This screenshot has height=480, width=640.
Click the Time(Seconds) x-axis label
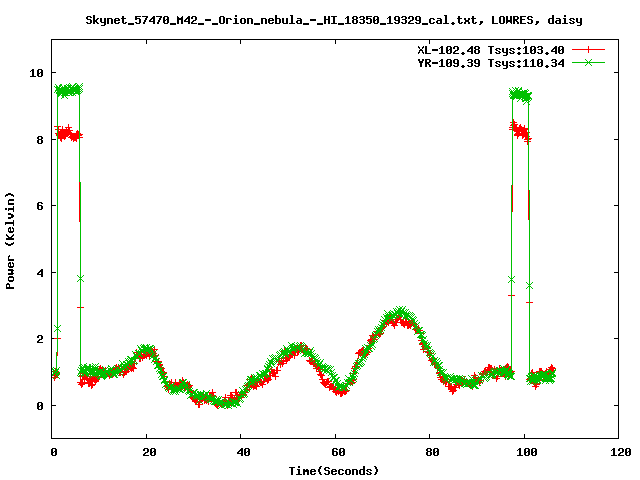(x=333, y=471)
